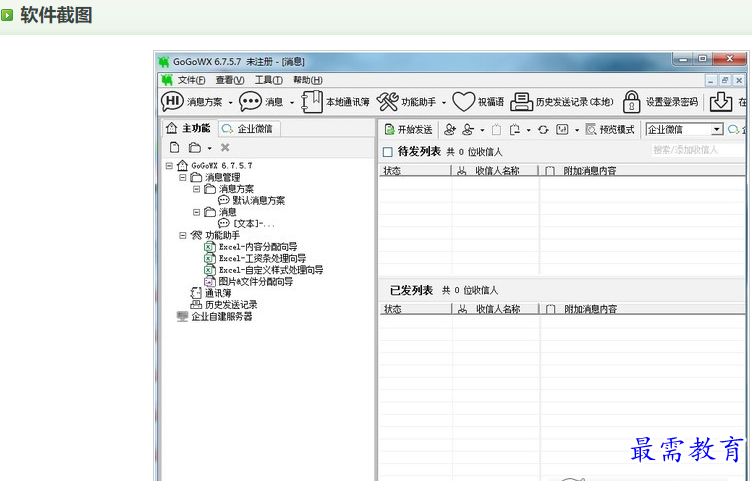This screenshot has width=752, height=481.
Task: Open the folder icon dropdown arrow in left panel
Action: (210, 148)
